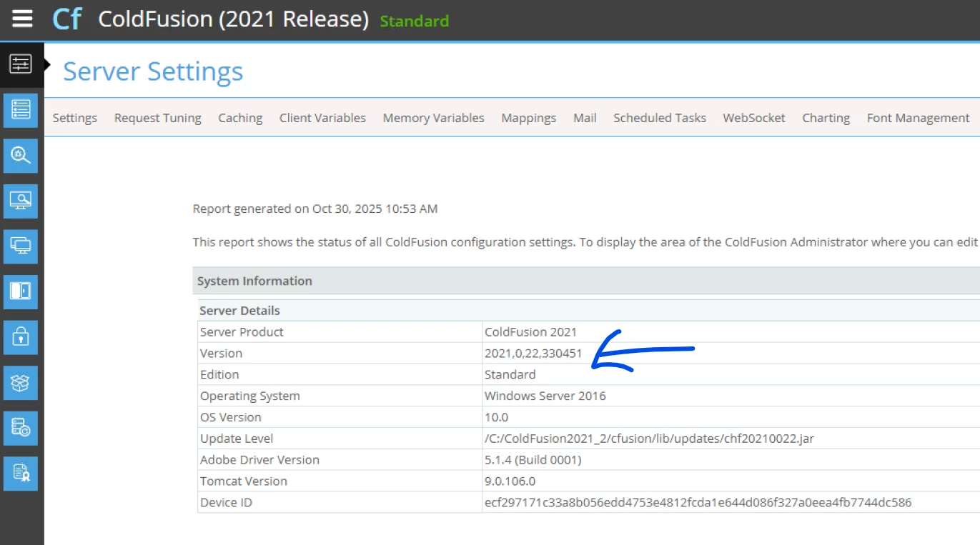Open the Memory Variables tab
Viewport: 980px width, 545px height.
(x=434, y=118)
